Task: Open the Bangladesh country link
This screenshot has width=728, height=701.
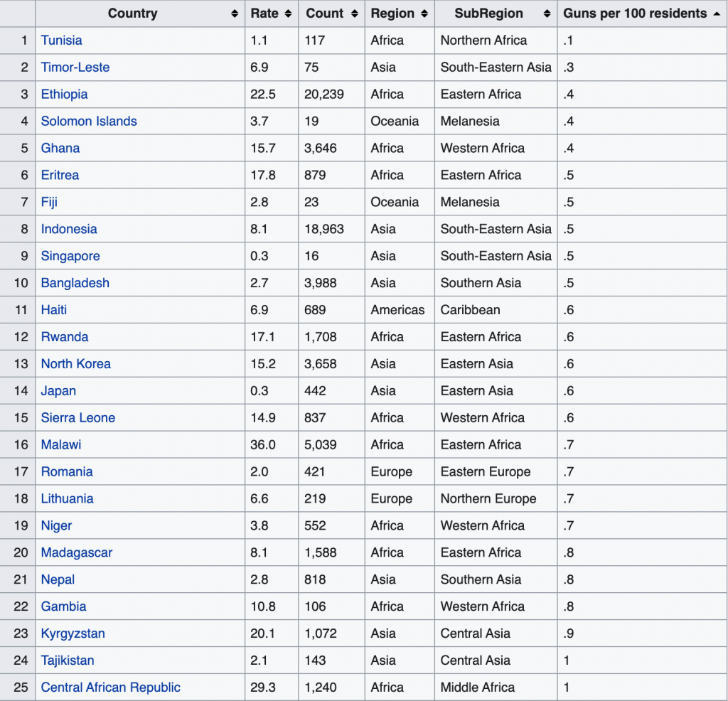Action: point(75,283)
